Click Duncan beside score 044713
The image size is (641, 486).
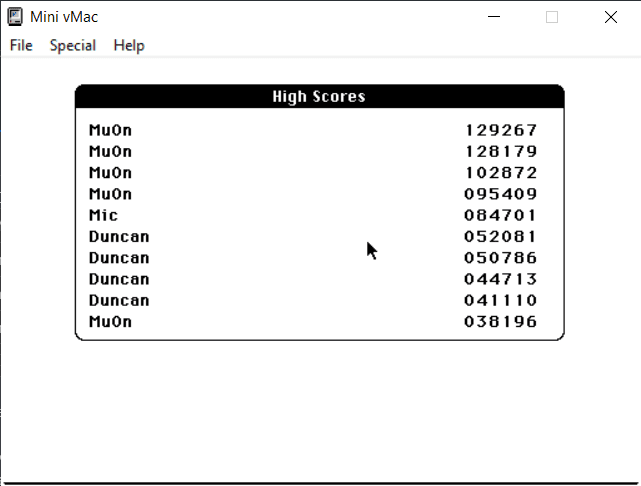tap(119, 279)
